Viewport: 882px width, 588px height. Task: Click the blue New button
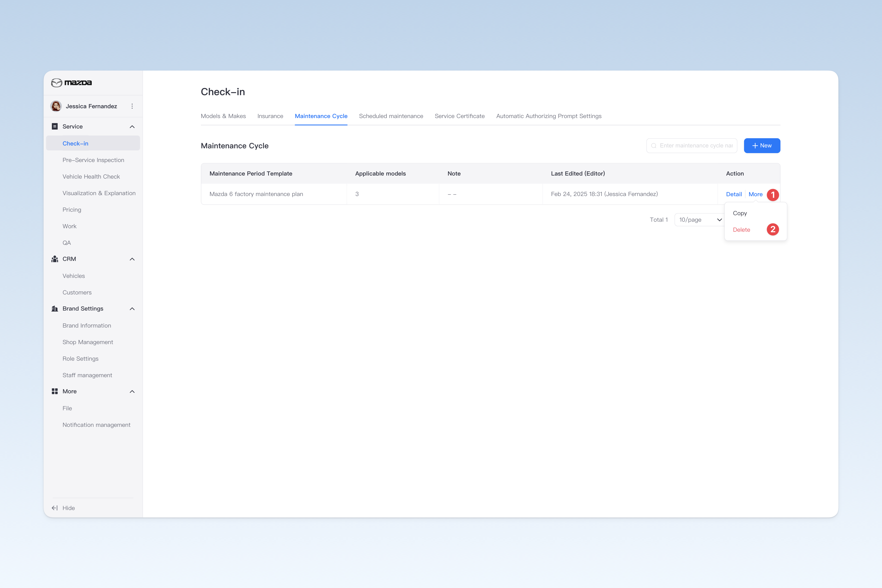[x=762, y=145]
